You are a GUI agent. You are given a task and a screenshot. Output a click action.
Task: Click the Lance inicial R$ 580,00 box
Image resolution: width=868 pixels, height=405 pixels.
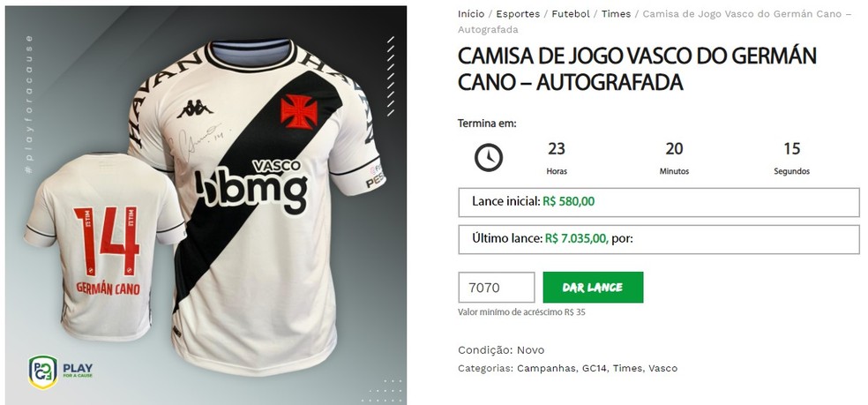coord(659,202)
